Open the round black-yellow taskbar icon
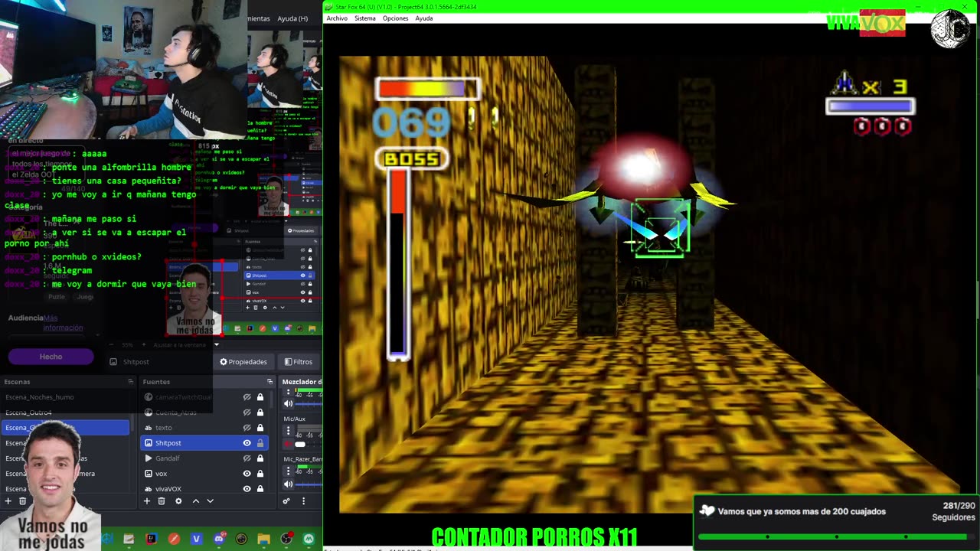This screenshot has height=551, width=980. (x=241, y=539)
